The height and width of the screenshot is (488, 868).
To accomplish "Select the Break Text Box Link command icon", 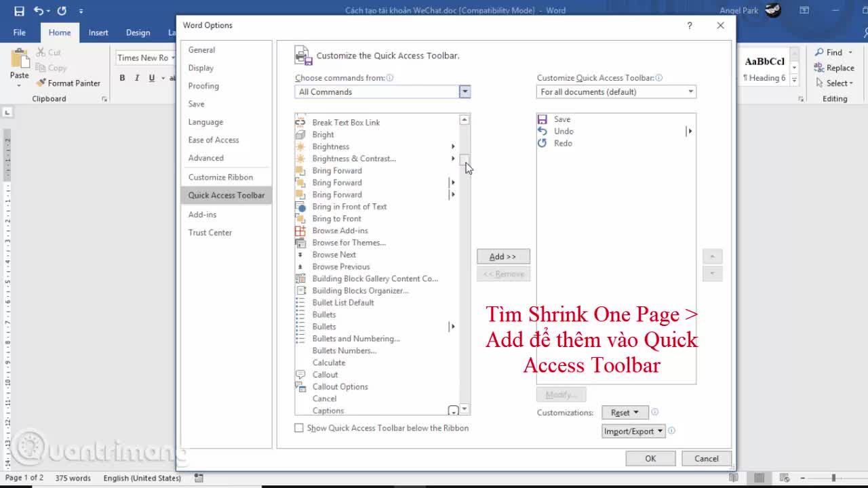I will (x=300, y=123).
